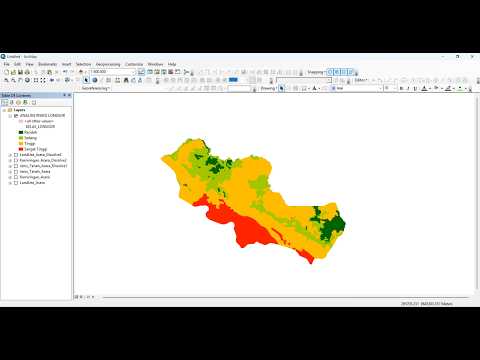Click the font name box in Drawing toolbar
Image resolution: width=480 pixels, height=360 pixels.
(356, 88)
